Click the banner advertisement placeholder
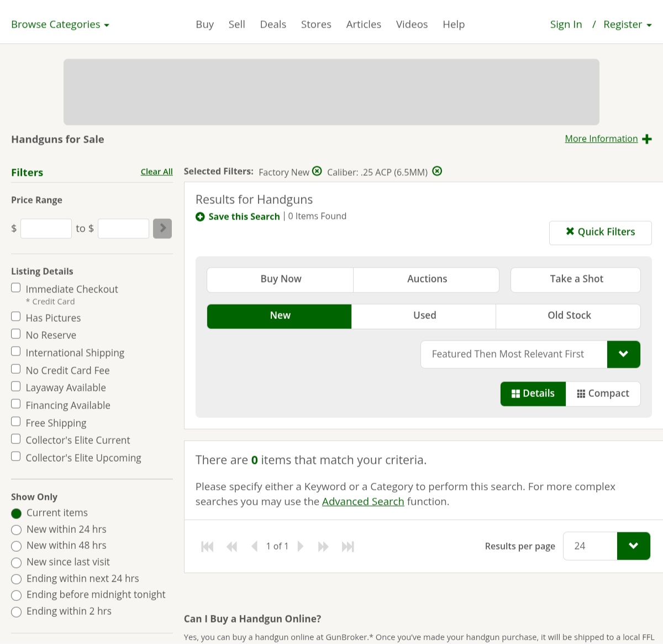This screenshot has height=644, width=663. pos(331,92)
